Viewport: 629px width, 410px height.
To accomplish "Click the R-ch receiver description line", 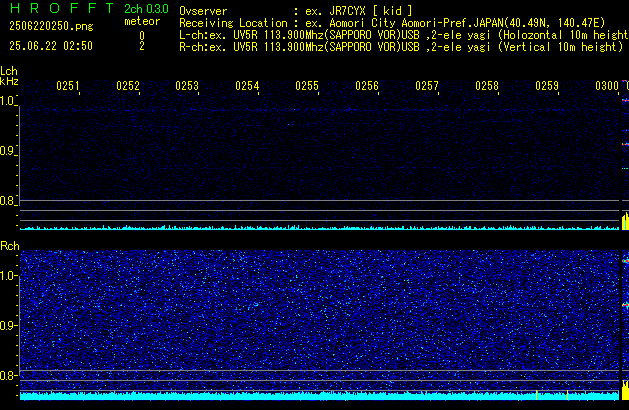I will click(x=401, y=47).
